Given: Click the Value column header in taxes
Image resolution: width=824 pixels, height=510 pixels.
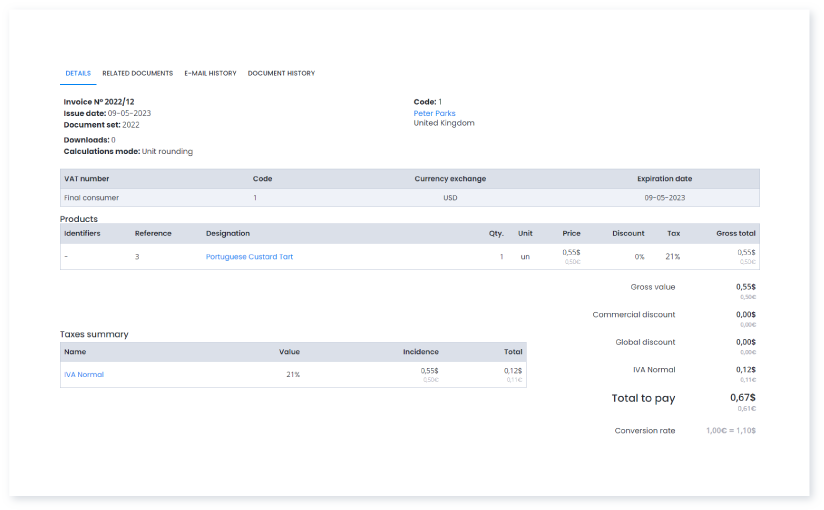Looking at the screenshot, I should pyautogui.click(x=289, y=352).
